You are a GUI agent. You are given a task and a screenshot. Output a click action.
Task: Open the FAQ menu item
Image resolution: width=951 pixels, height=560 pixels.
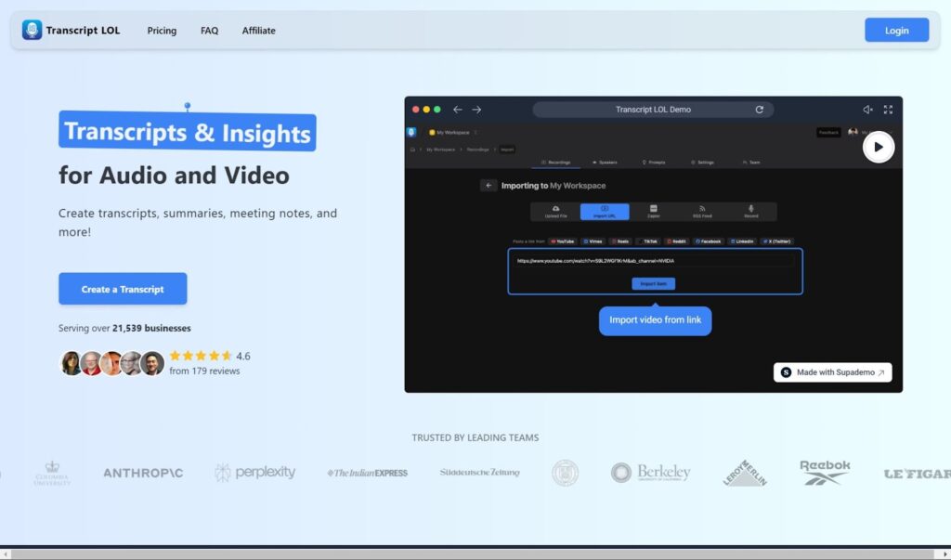click(x=209, y=31)
